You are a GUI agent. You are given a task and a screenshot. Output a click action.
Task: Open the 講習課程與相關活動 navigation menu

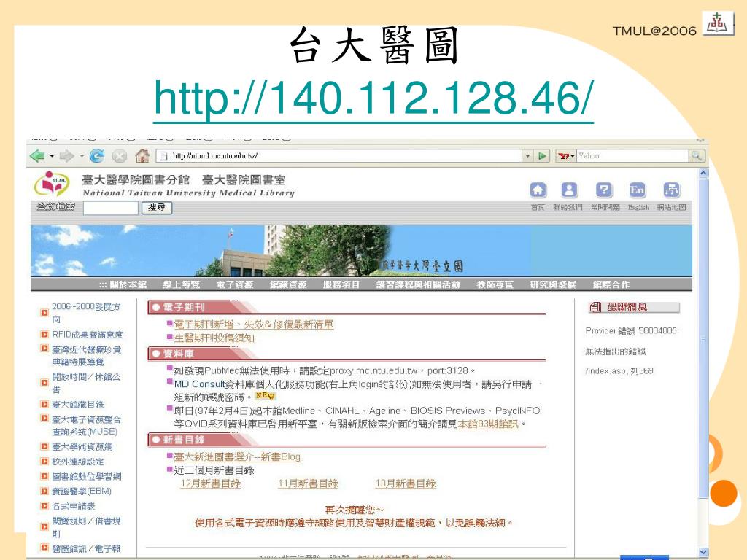[x=418, y=285]
